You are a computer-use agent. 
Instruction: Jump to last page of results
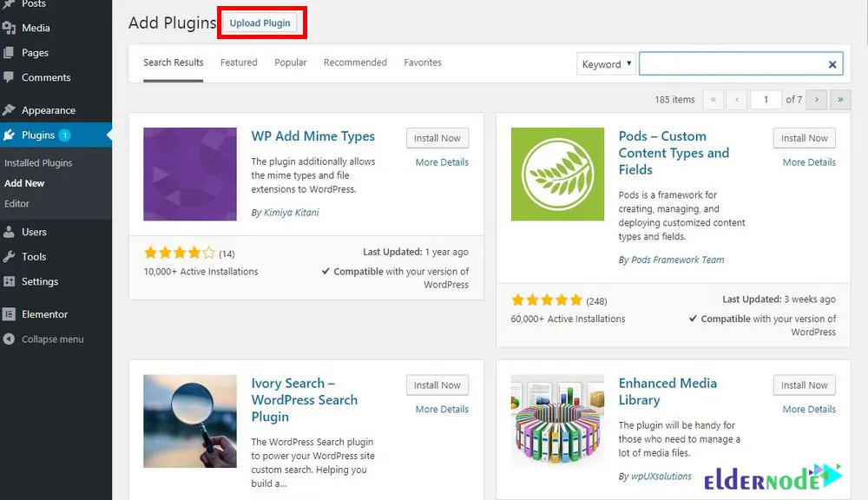pos(840,100)
